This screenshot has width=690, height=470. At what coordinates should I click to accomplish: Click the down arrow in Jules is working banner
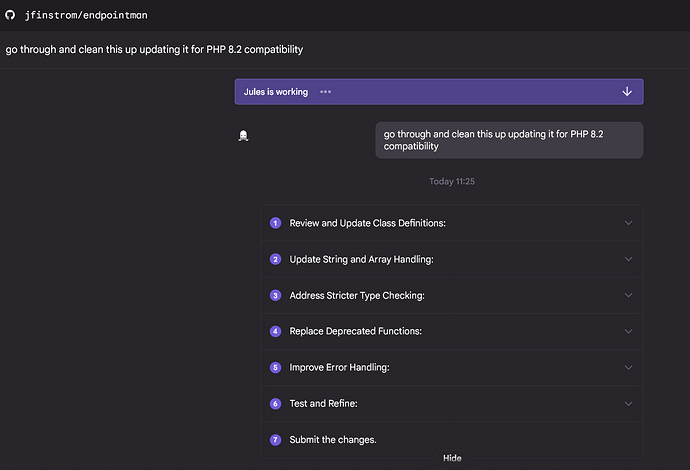(627, 92)
